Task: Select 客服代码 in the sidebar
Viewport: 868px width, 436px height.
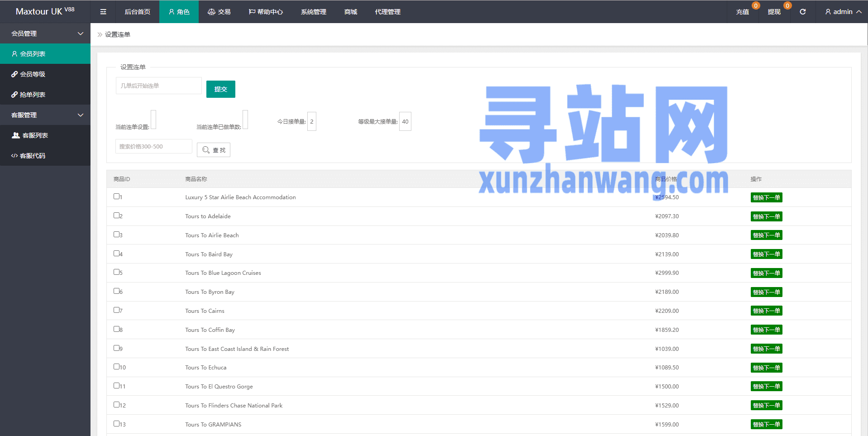Action: [x=45, y=156]
